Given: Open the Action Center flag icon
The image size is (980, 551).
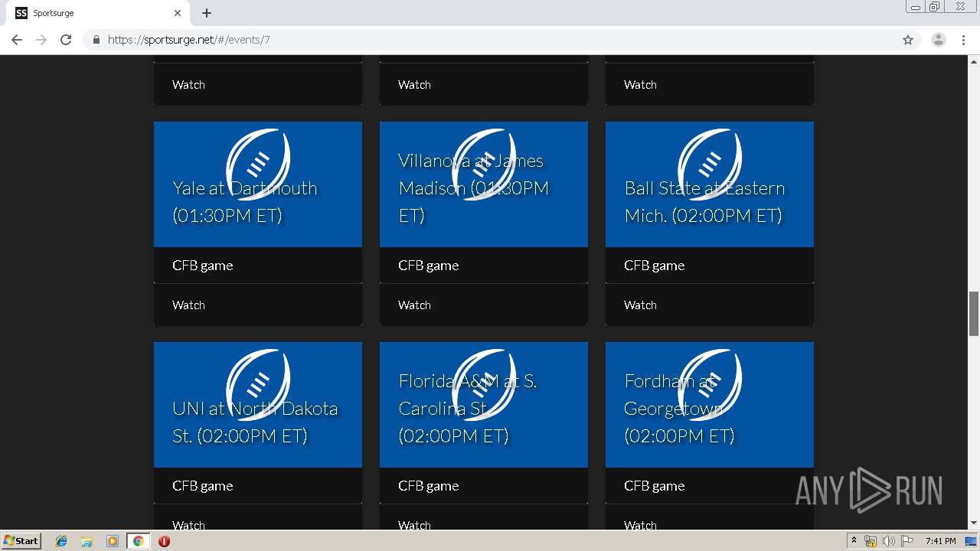Looking at the screenshot, I should (907, 541).
